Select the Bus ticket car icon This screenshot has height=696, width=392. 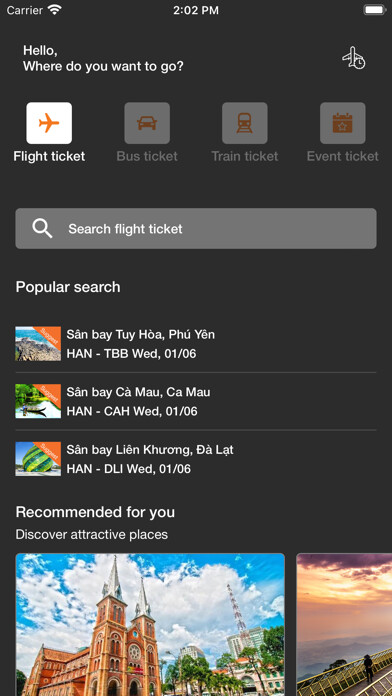coord(147,123)
